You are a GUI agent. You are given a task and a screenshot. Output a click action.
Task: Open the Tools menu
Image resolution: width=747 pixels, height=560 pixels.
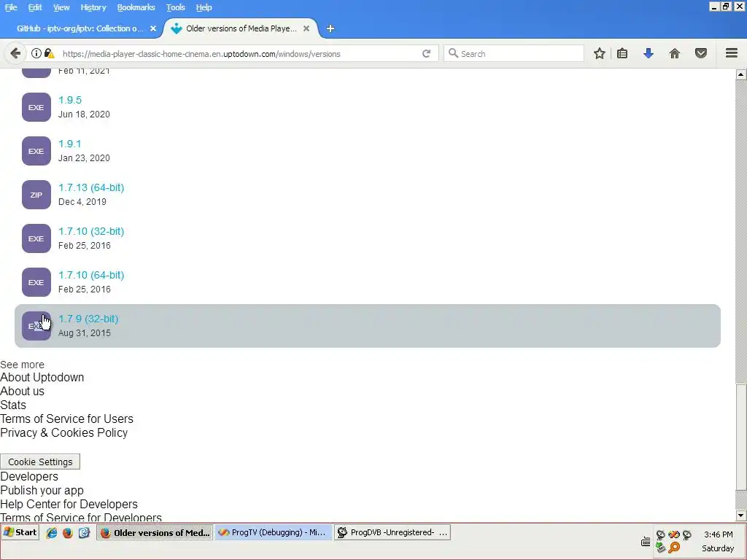[x=175, y=7]
